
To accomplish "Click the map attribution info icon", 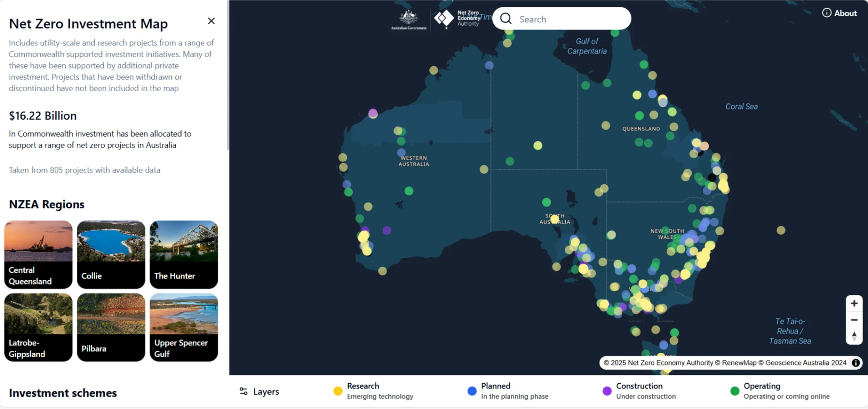I will click(856, 363).
